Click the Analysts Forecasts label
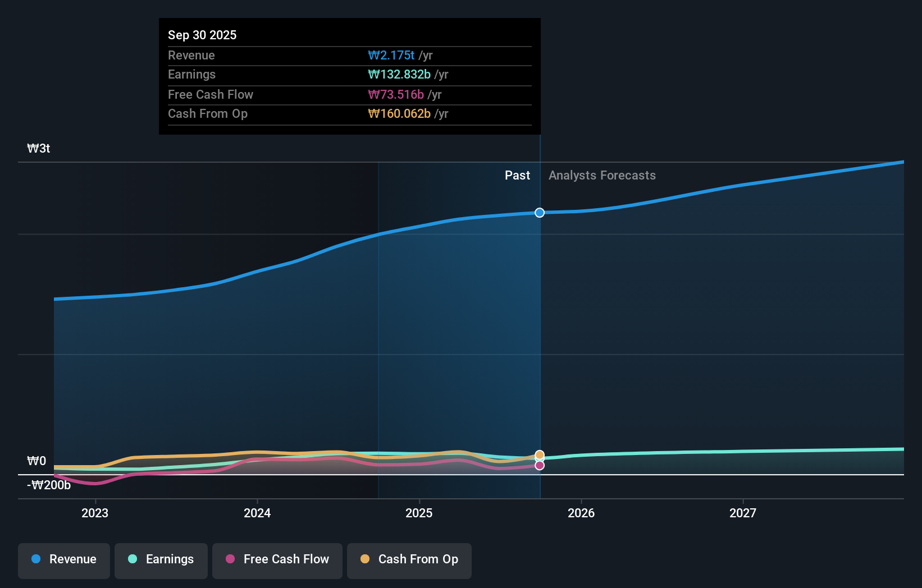Image resolution: width=922 pixels, height=588 pixels. pos(602,175)
